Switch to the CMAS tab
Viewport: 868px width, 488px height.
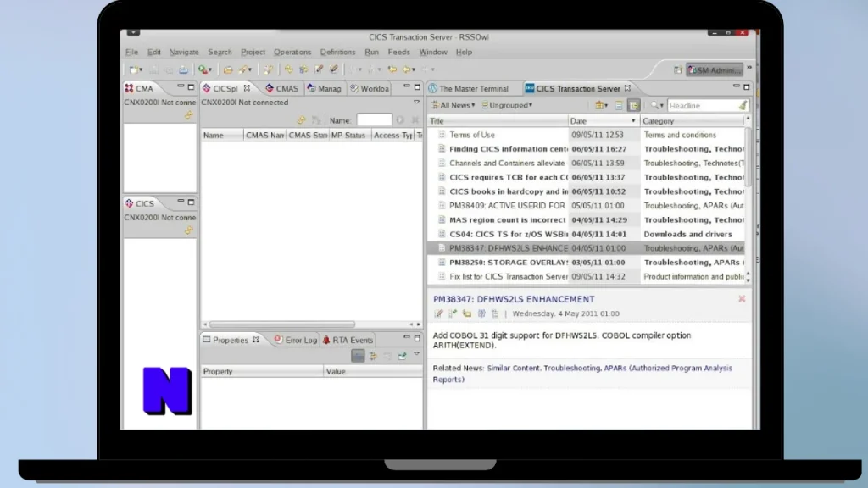[281, 88]
